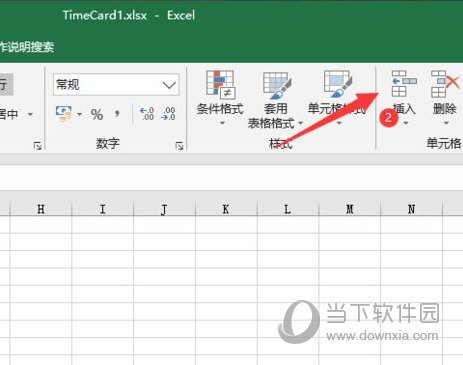
Task: Click the Insert cells icon
Action: pos(404,83)
